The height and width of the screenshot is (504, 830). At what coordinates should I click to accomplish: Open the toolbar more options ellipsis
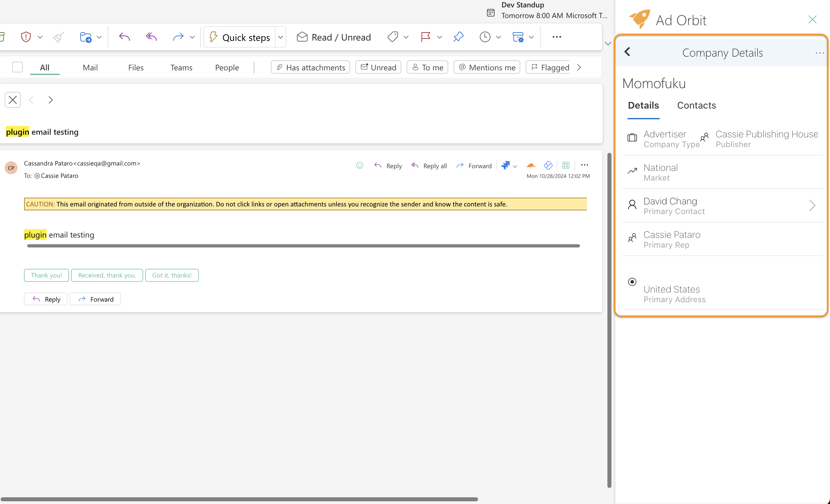coord(557,37)
